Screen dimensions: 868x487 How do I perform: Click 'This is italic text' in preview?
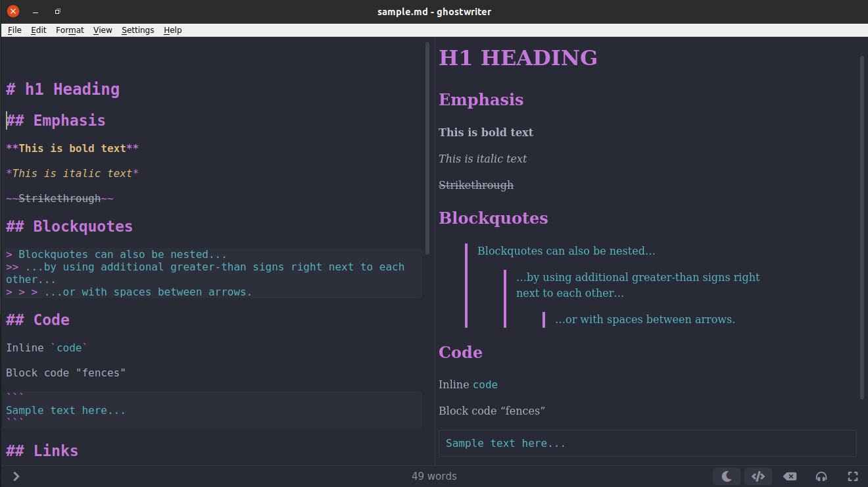pyautogui.click(x=483, y=159)
